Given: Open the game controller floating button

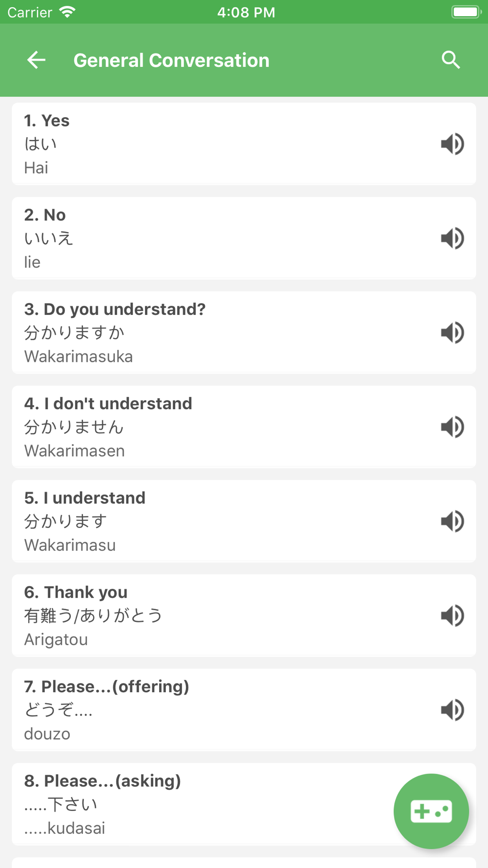Looking at the screenshot, I should 431,811.
